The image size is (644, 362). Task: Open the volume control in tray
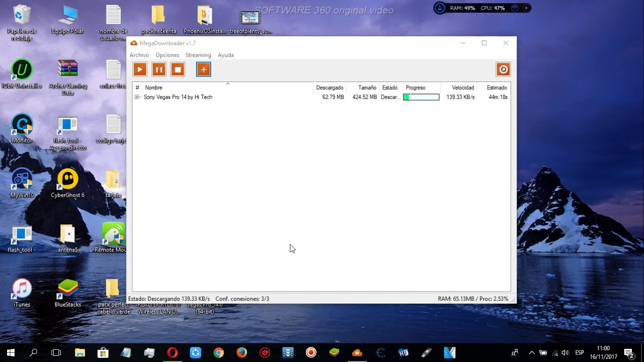565,352
